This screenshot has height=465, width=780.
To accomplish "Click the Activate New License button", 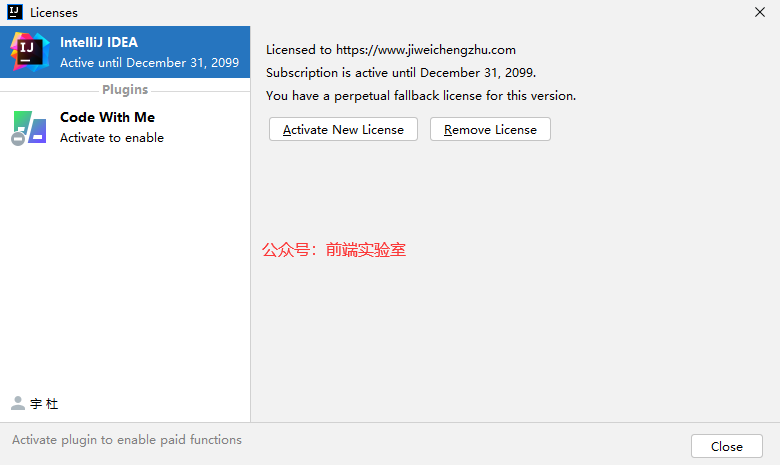I will click(x=343, y=129).
